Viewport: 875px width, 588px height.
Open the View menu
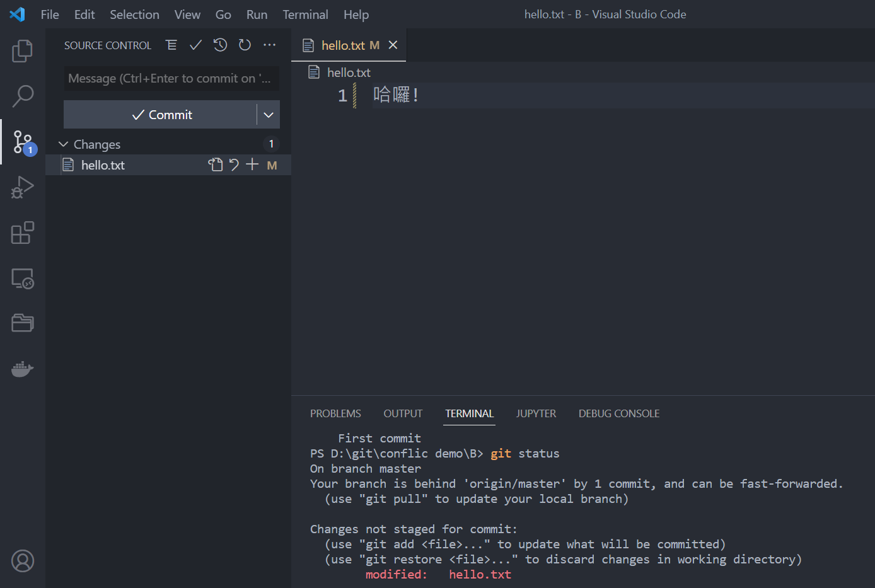(187, 14)
